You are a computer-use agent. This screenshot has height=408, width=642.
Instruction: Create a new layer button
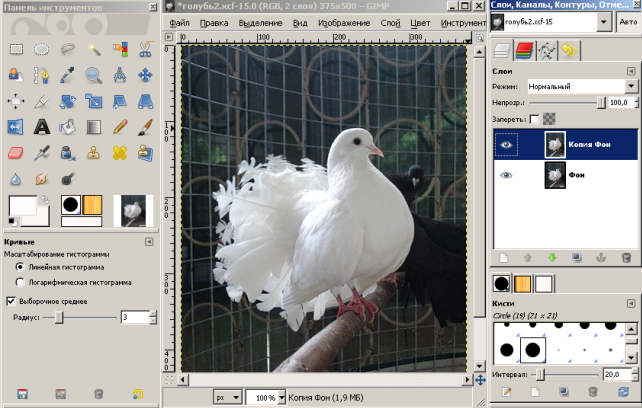coord(504,258)
